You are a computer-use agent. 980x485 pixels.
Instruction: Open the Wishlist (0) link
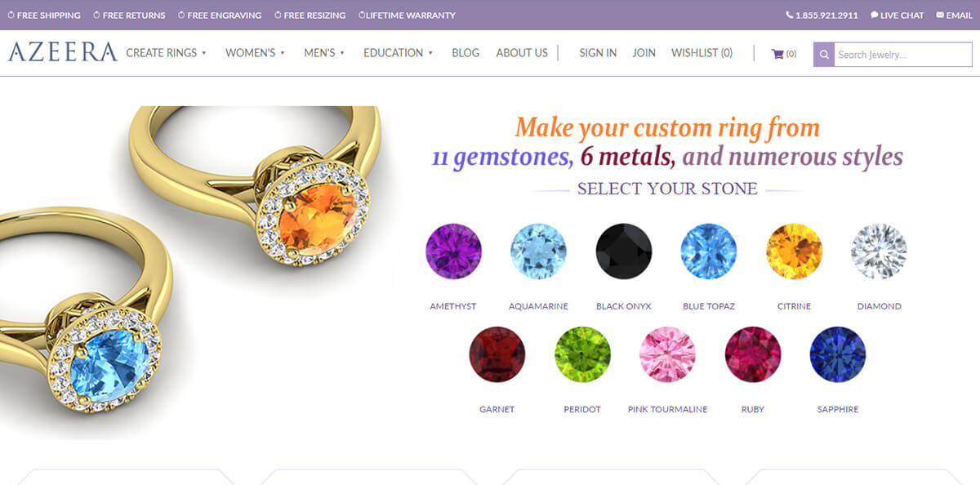tap(702, 53)
